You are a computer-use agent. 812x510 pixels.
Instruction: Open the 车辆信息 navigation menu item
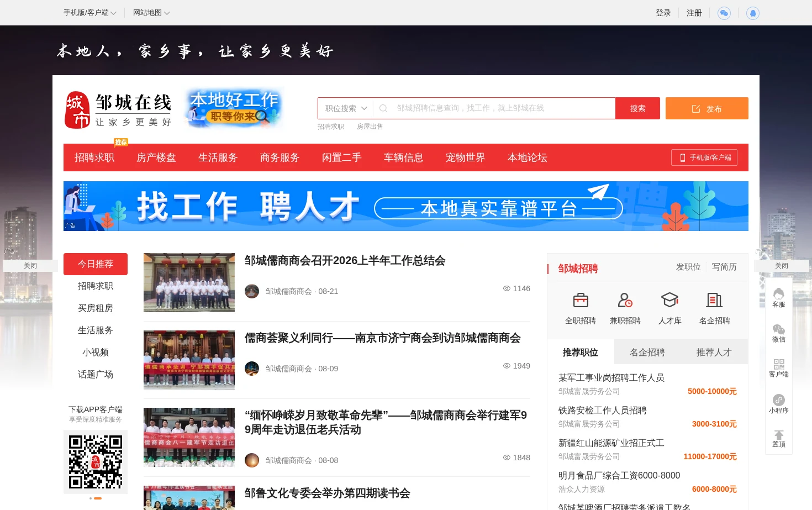404,157
